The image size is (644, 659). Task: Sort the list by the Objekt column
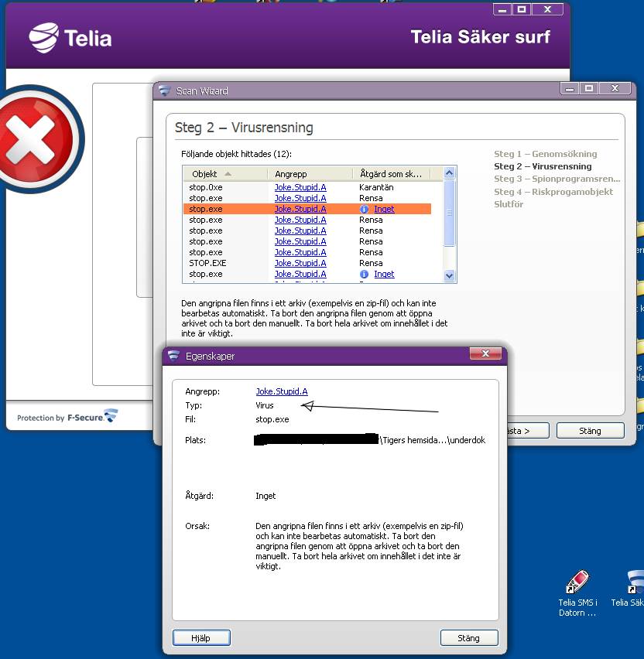225,174
